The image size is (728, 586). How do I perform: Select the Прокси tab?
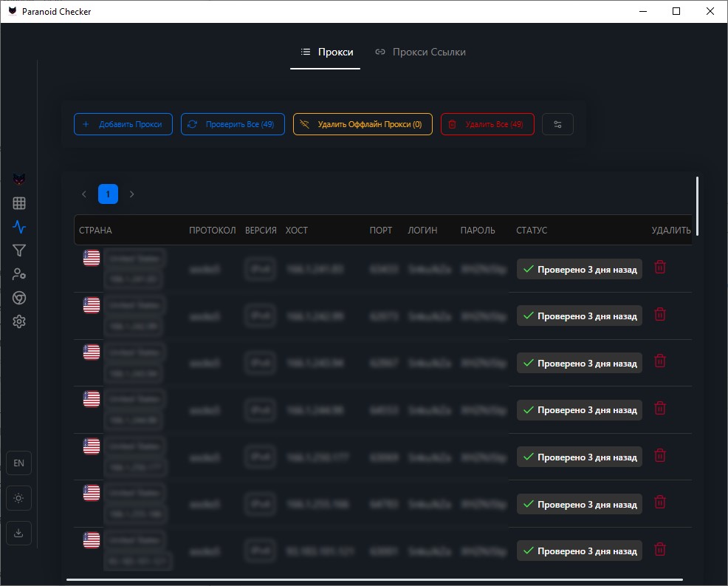tap(326, 52)
